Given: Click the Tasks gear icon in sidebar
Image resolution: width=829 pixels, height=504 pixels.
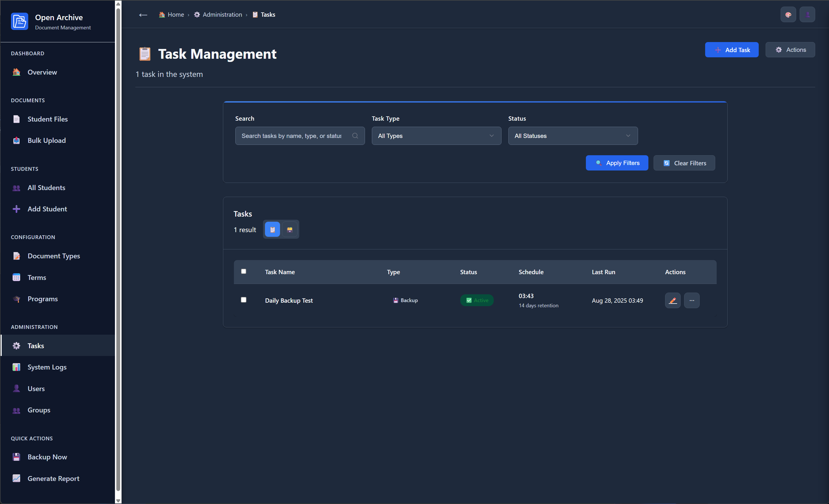Looking at the screenshot, I should pos(16,346).
